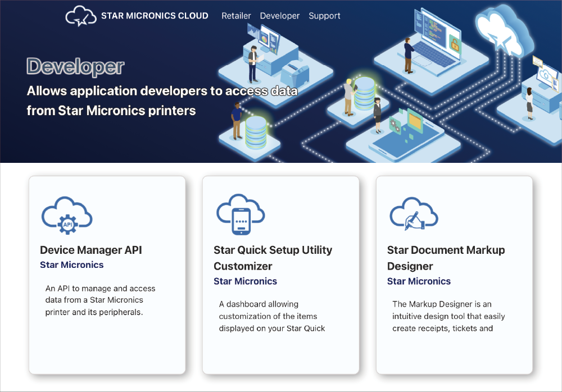Click the STAR MICRONICS CLOUD brand text
This screenshot has height=392, width=562.
[155, 16]
